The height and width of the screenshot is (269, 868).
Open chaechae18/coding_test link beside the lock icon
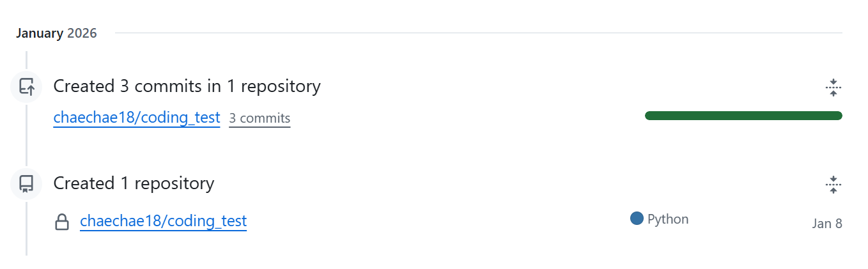coord(163,221)
